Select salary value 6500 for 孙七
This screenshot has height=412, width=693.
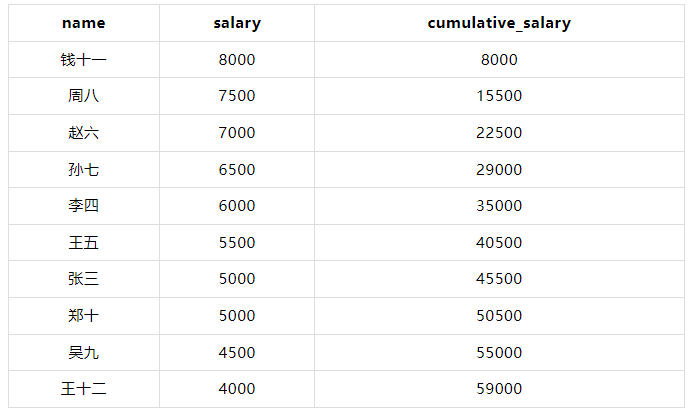pos(237,170)
